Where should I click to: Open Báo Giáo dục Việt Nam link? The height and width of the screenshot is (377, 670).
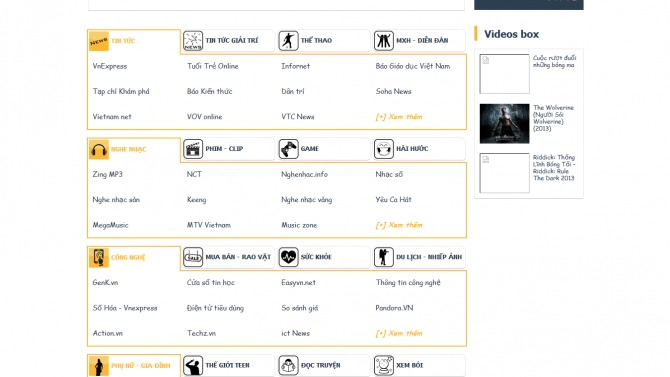[x=413, y=66]
